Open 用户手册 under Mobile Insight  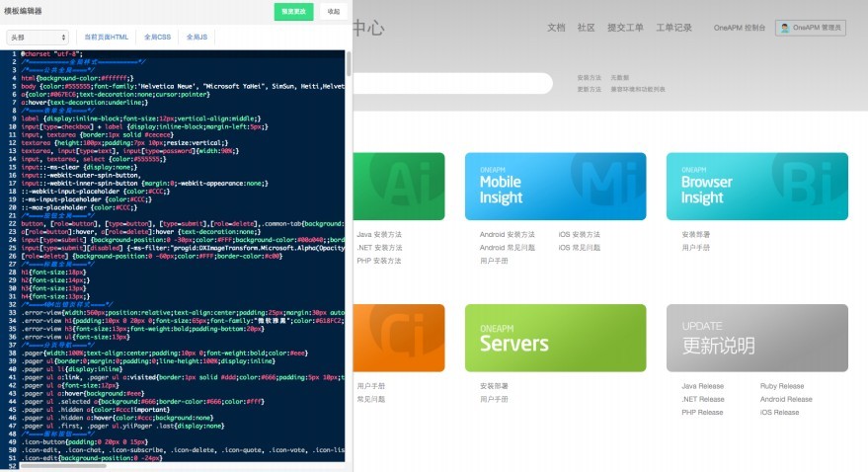494,261
